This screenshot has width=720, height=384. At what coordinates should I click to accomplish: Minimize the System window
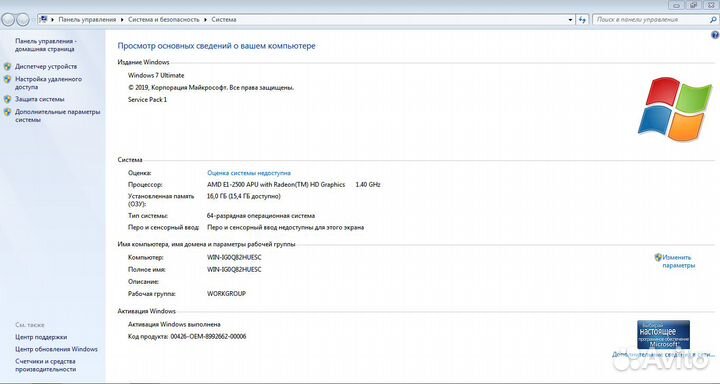click(x=676, y=5)
